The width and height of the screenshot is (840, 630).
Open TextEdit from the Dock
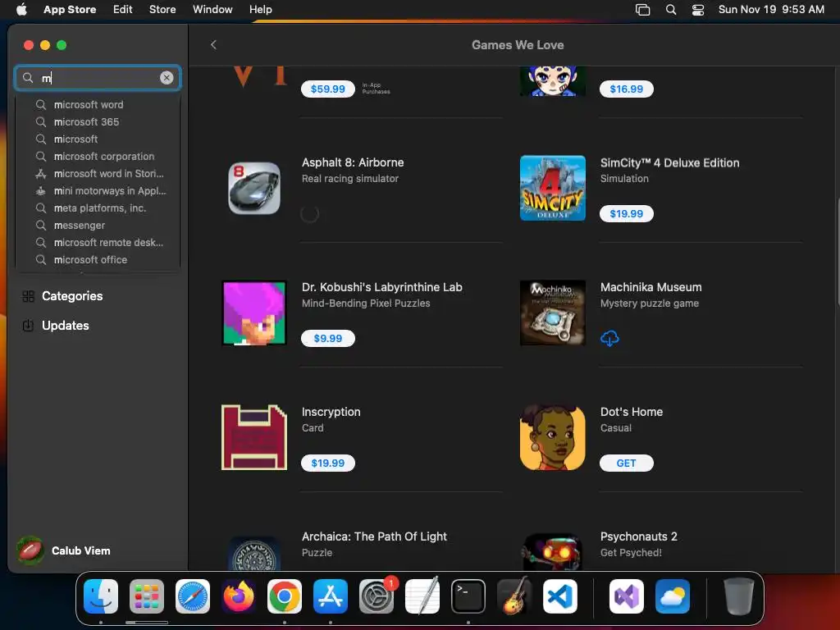(422, 596)
